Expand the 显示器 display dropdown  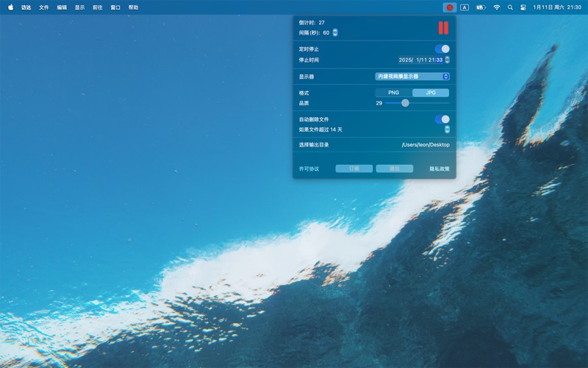coord(412,77)
